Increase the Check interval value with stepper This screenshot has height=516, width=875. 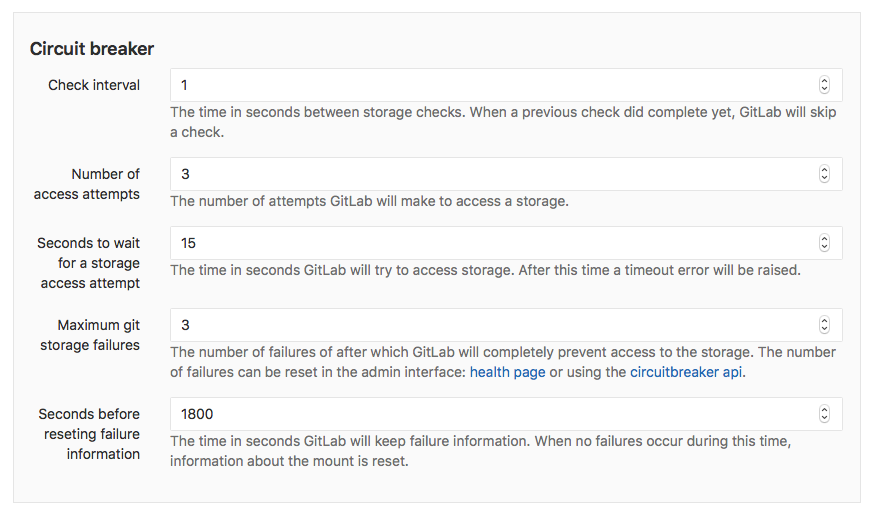click(x=824, y=81)
